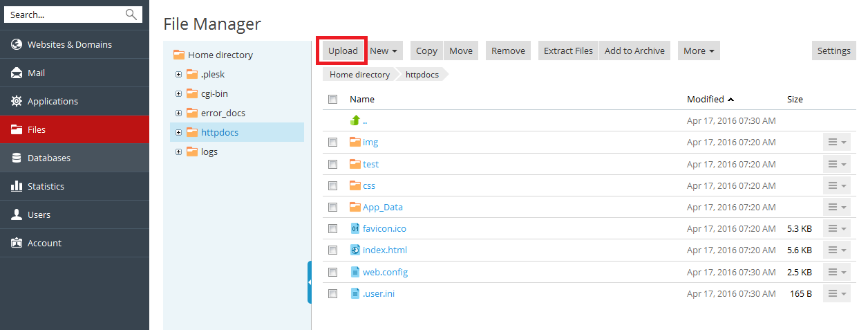Click the cgi-bin folder icon in tree
Viewport: 868px width, 330px height.
point(192,93)
